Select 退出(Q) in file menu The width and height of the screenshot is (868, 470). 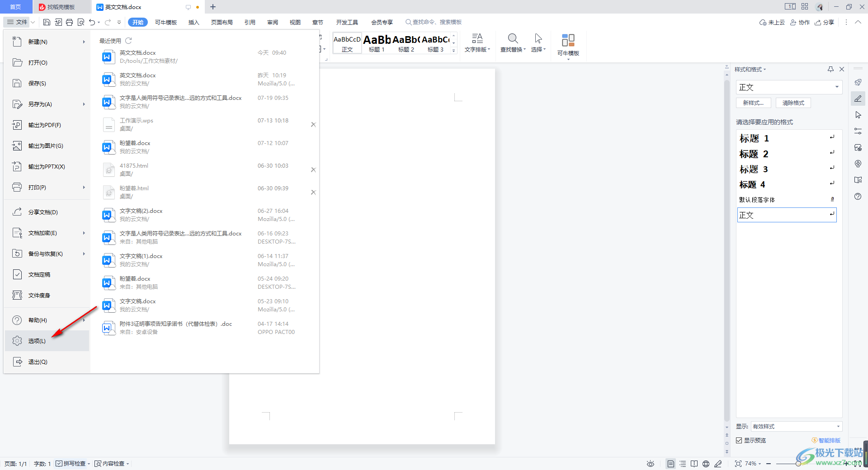tap(47, 362)
